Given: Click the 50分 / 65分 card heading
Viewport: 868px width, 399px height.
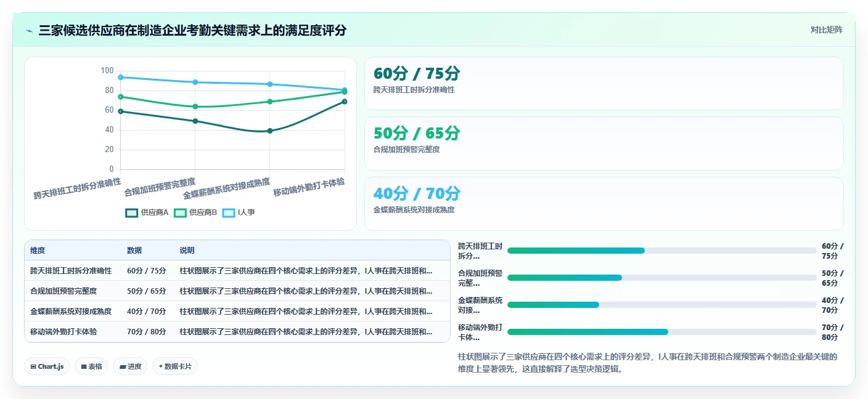Looking at the screenshot, I should [x=417, y=133].
